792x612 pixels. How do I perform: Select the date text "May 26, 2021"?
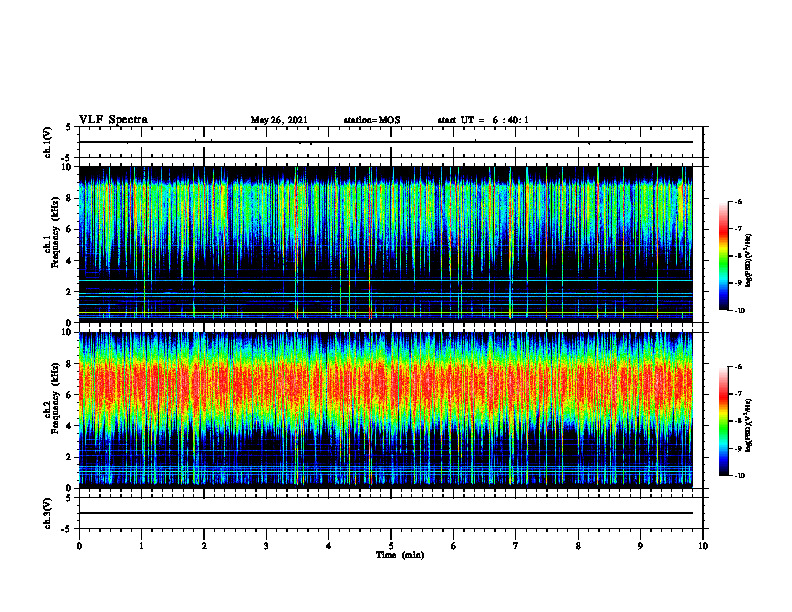click(279, 120)
